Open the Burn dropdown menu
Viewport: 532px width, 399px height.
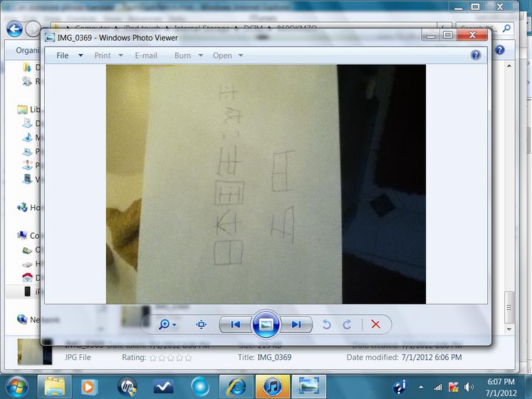pos(188,56)
